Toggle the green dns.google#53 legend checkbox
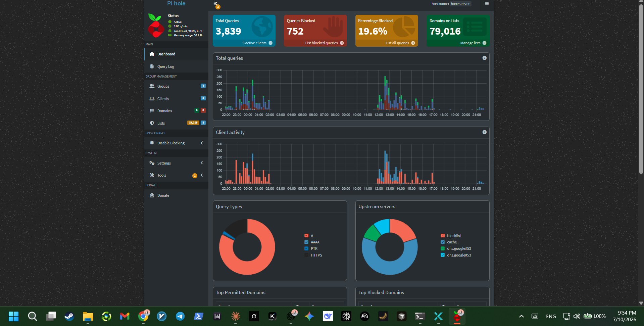This screenshot has height=326, width=644. pyautogui.click(x=443, y=248)
